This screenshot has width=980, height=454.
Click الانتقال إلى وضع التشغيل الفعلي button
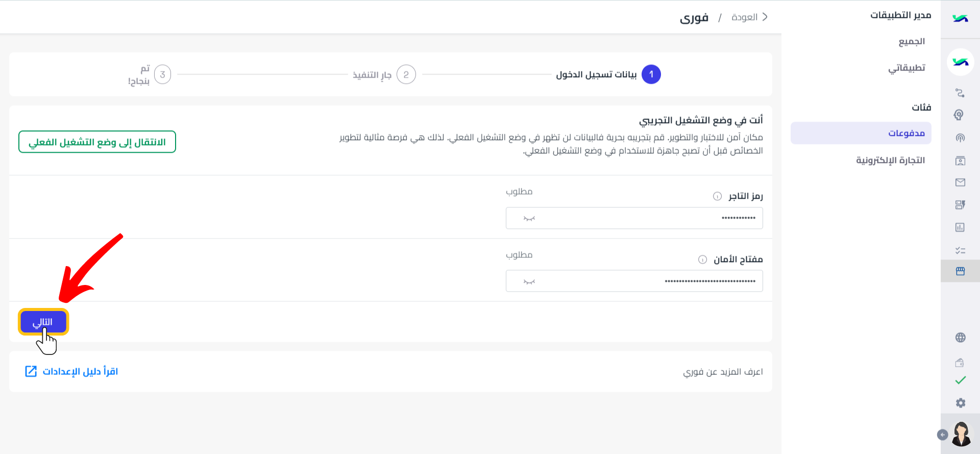coord(97,142)
